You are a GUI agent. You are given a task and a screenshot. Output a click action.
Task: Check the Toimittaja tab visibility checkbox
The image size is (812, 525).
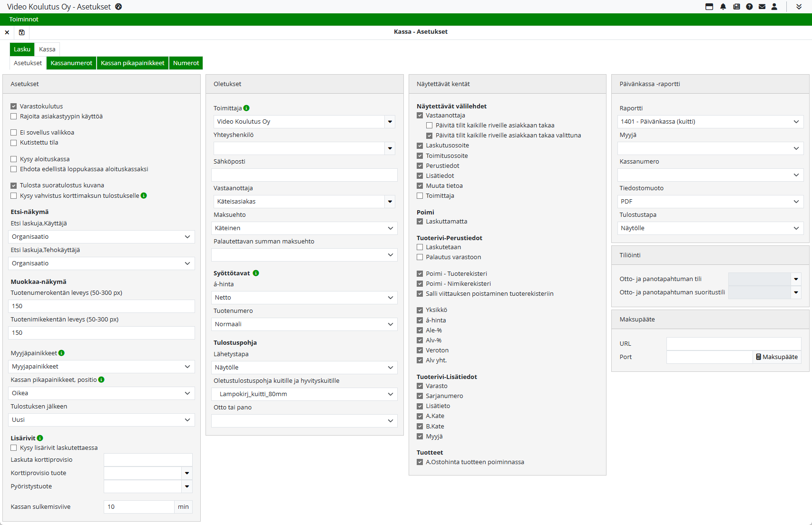[x=420, y=196]
